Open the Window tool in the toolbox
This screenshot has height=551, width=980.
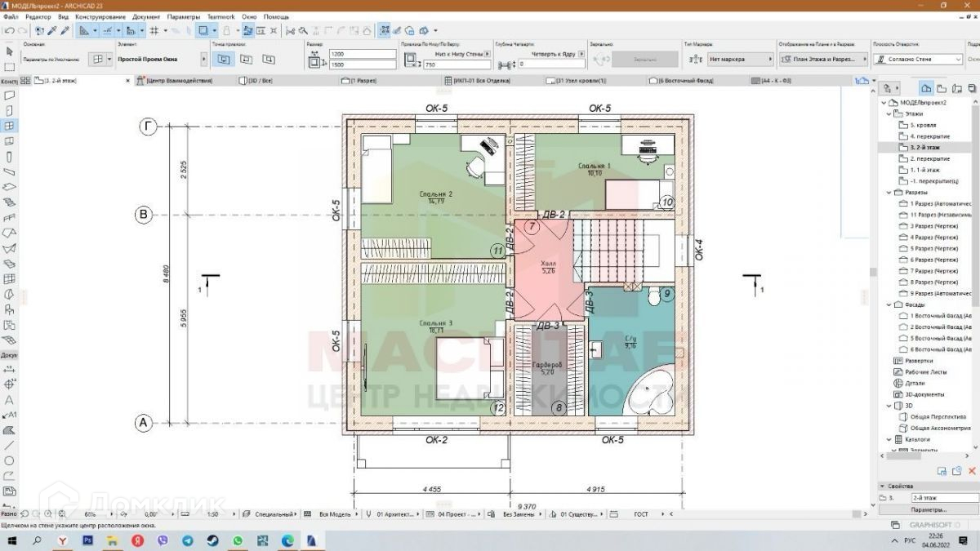pos(9,126)
